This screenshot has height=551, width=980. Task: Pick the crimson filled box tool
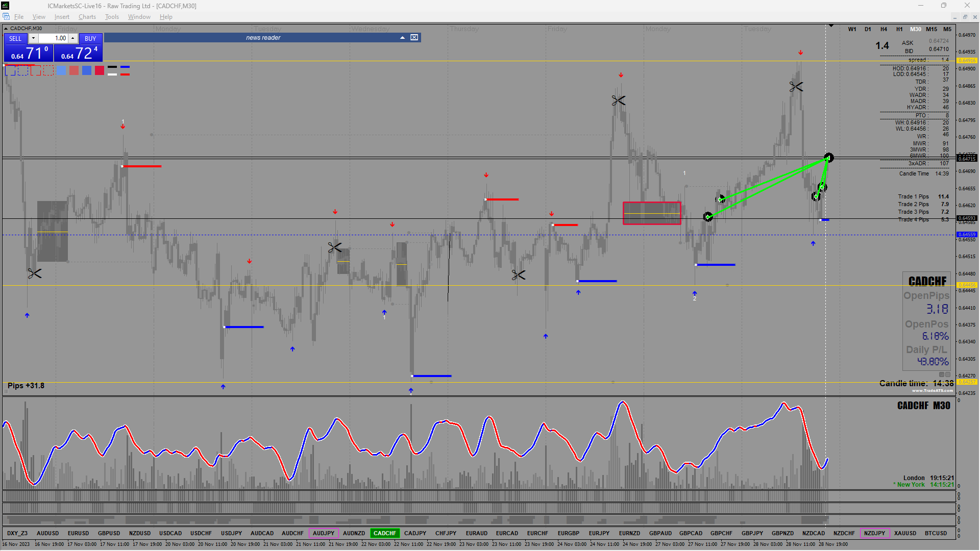[100, 70]
